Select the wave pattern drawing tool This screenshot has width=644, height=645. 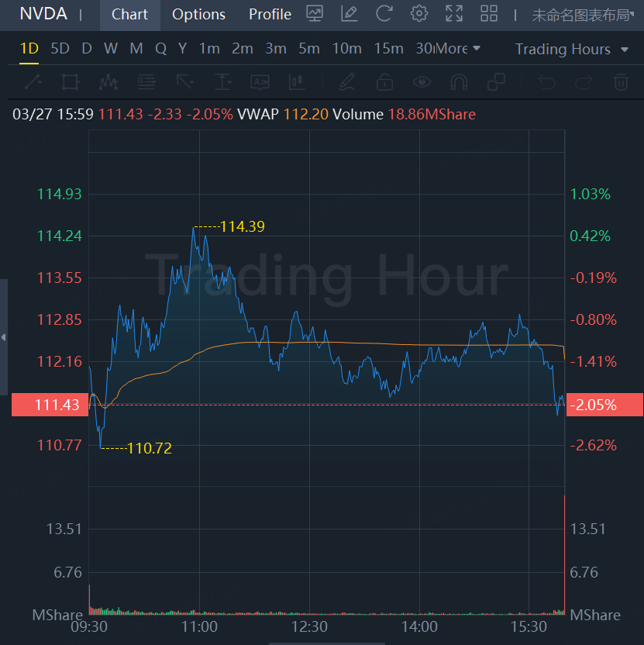[108, 82]
